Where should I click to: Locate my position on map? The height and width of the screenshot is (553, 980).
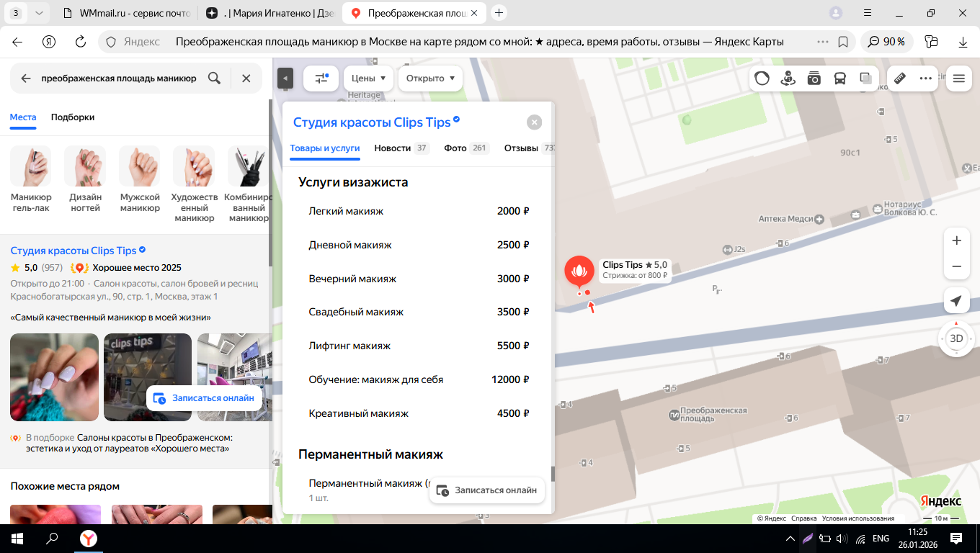[x=956, y=301]
